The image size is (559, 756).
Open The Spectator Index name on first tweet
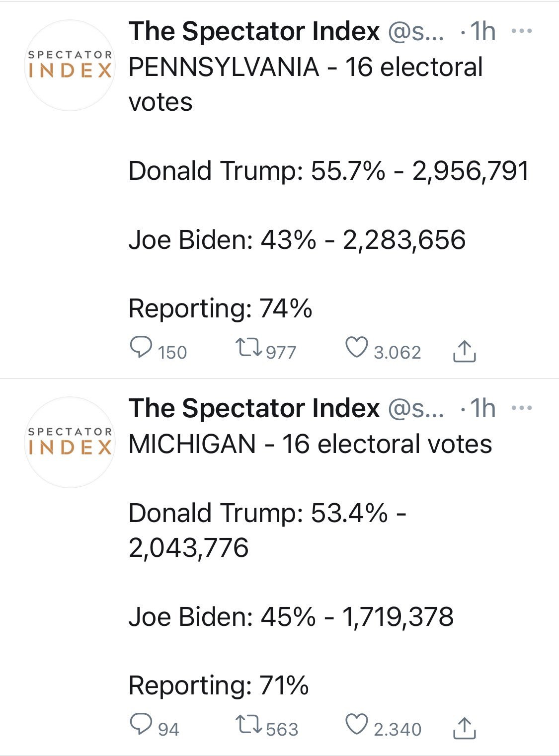[x=254, y=32]
